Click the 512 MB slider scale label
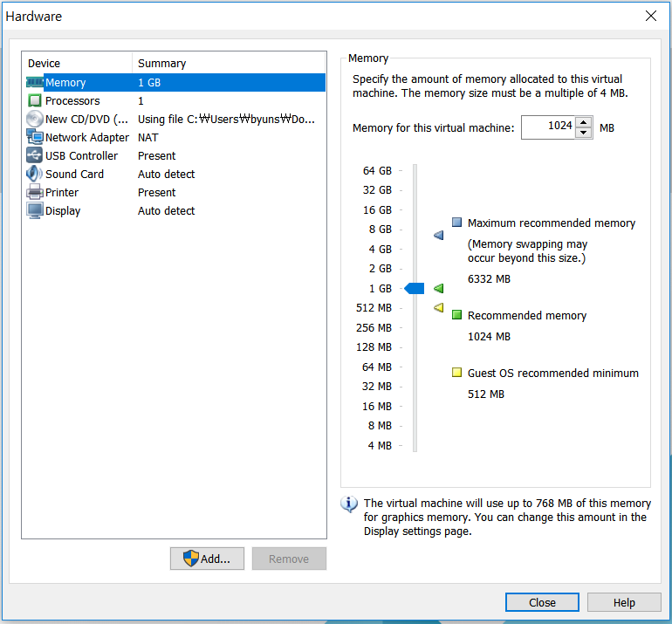 [374, 308]
